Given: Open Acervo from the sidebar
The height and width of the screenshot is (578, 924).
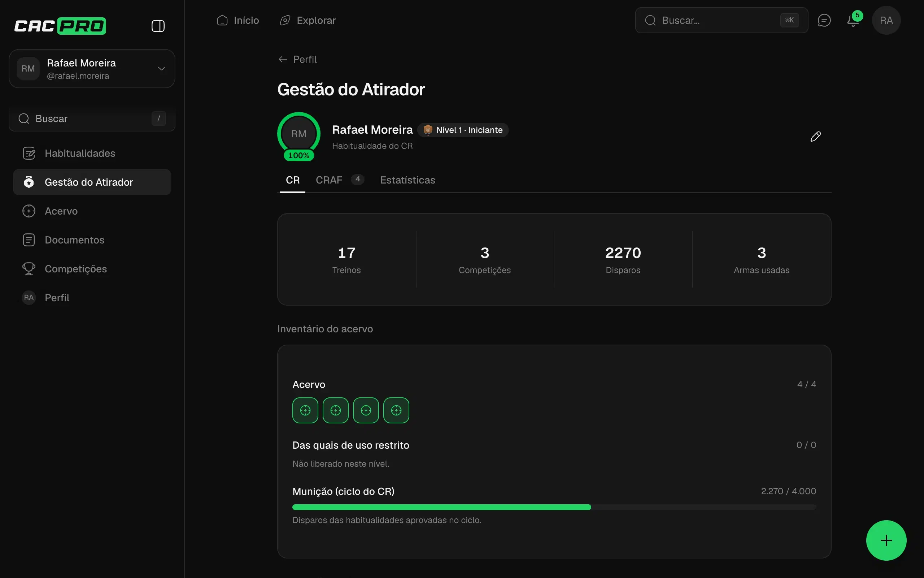Looking at the screenshot, I should point(92,211).
